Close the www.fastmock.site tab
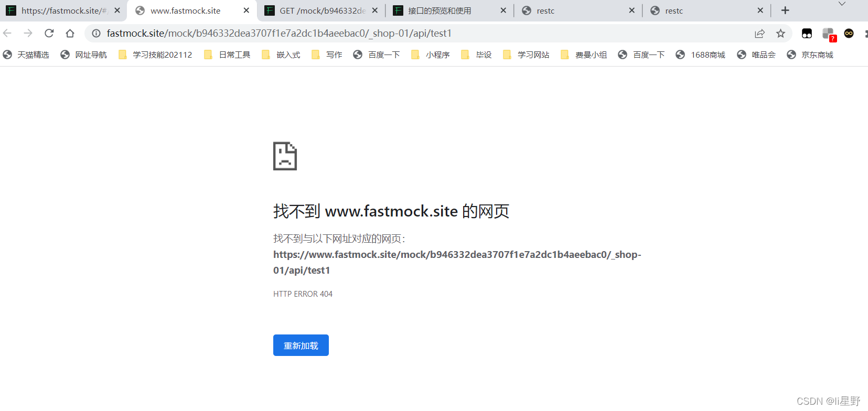 [247, 10]
